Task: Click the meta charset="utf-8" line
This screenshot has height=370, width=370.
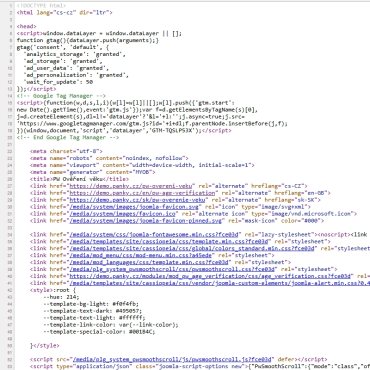Action: point(66,151)
